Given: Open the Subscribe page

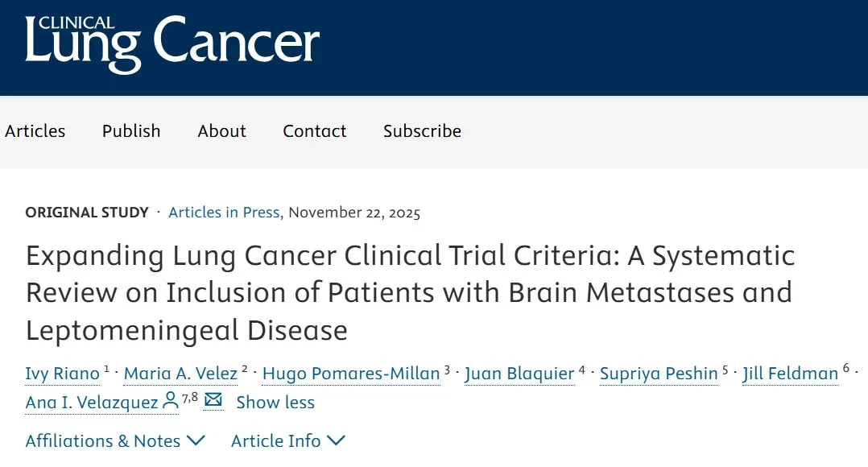Looking at the screenshot, I should coord(421,130).
